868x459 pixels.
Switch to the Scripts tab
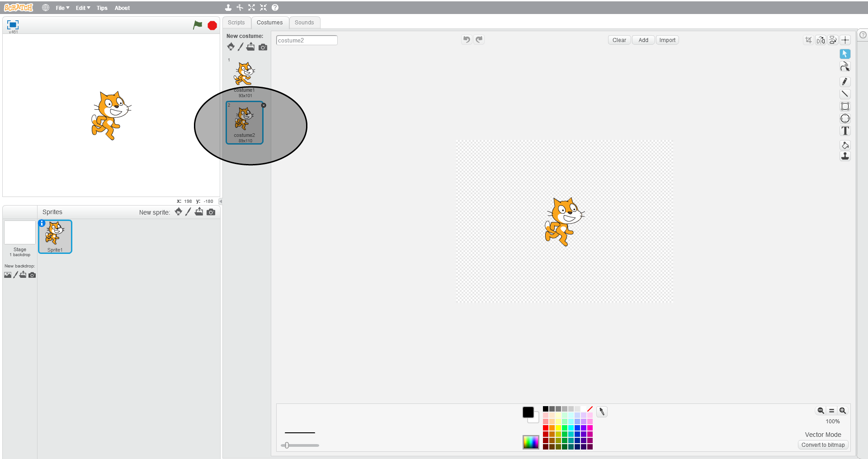tap(236, 22)
